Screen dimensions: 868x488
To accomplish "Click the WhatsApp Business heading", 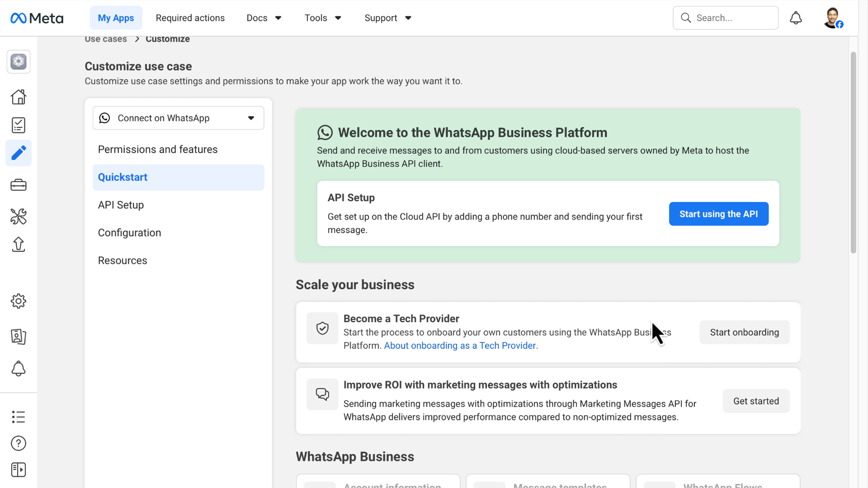I will pos(355,457).
